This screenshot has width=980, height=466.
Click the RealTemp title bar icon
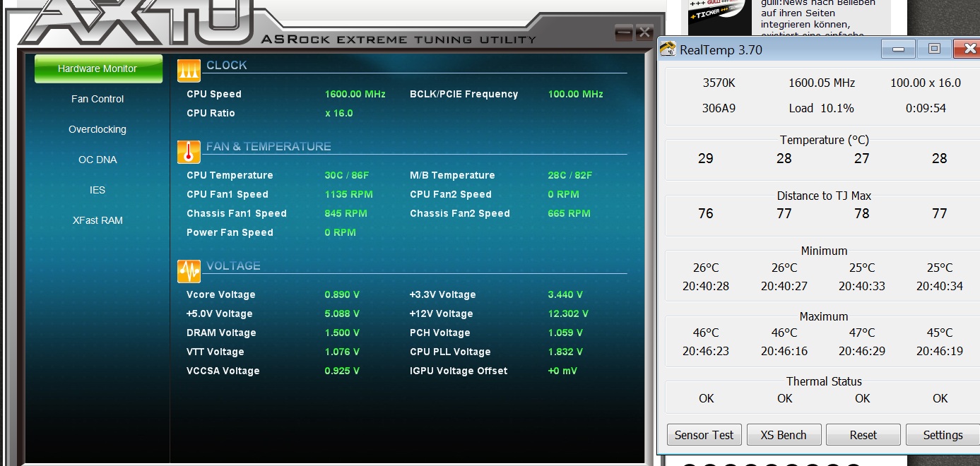[x=667, y=49]
